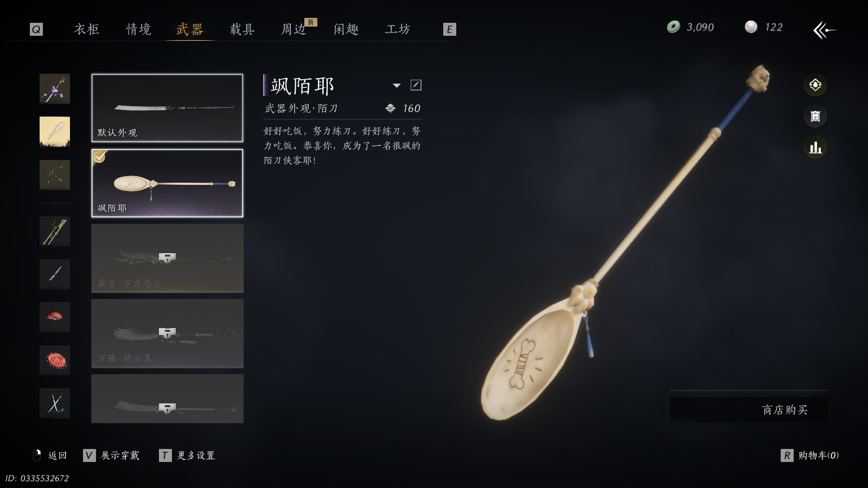This screenshot has height=488, width=868.
Task: Switch to the 载具 tab
Action: click(x=242, y=29)
